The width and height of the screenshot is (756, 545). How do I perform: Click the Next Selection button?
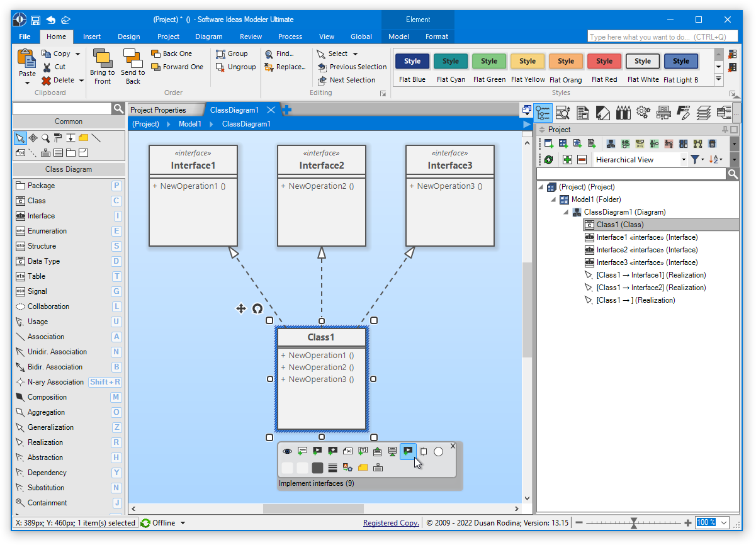point(346,81)
